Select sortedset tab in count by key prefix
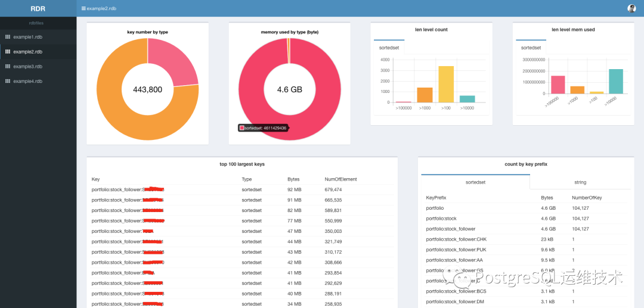644x308 pixels. 476,182
